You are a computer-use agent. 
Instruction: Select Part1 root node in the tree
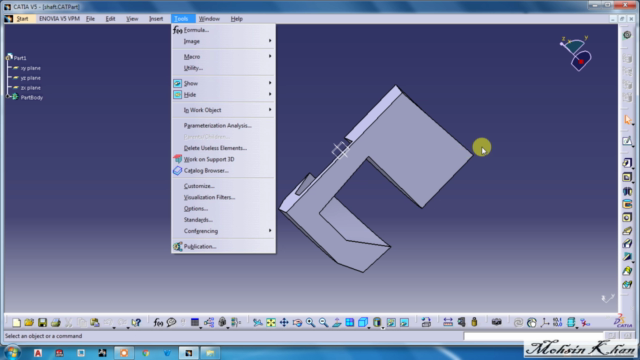(x=20, y=58)
